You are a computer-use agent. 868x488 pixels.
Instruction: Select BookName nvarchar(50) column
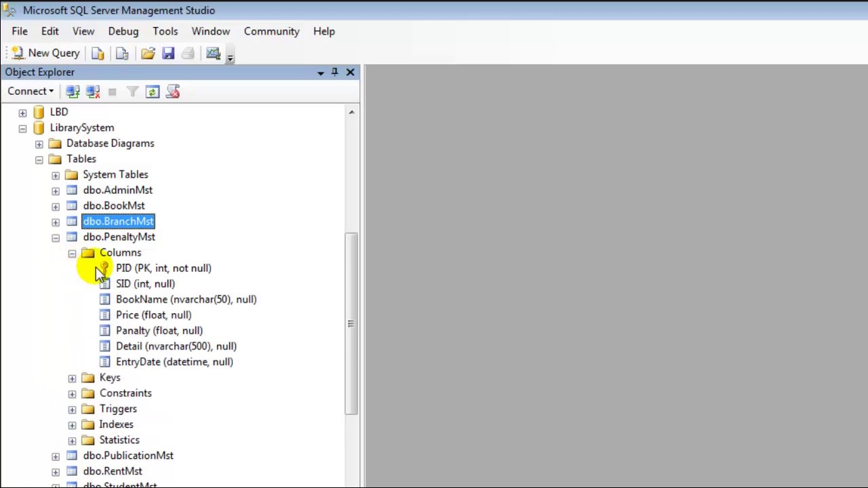click(x=186, y=299)
